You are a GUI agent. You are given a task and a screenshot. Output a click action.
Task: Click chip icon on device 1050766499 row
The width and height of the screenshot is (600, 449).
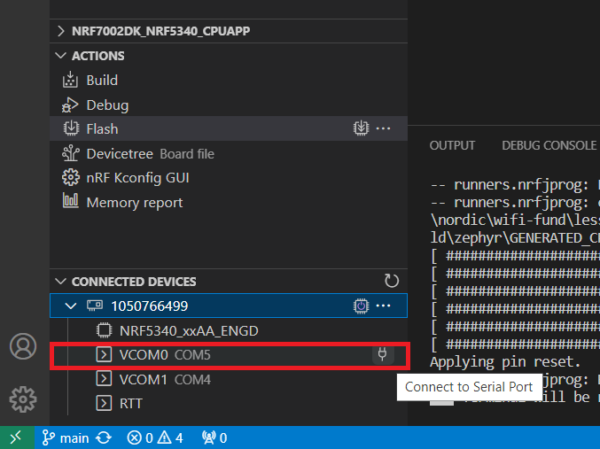click(x=361, y=305)
